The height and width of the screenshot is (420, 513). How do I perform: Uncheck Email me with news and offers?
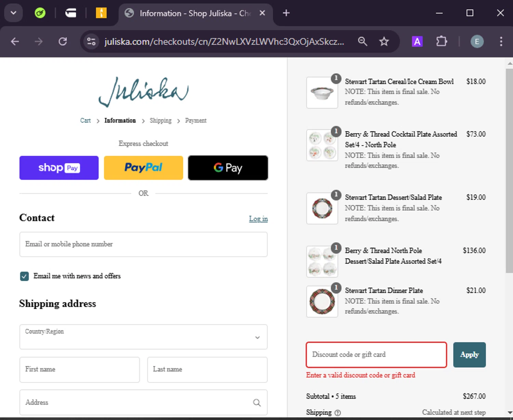pos(24,276)
